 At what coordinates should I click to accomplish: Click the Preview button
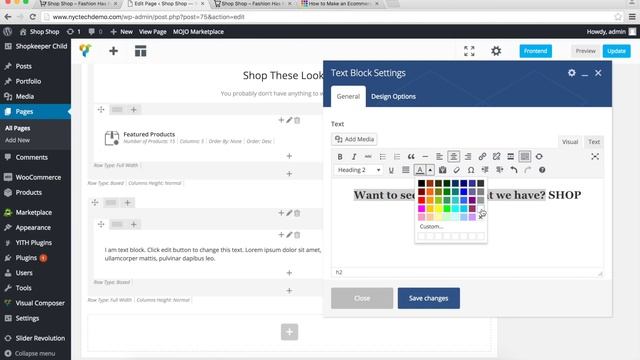(x=585, y=51)
